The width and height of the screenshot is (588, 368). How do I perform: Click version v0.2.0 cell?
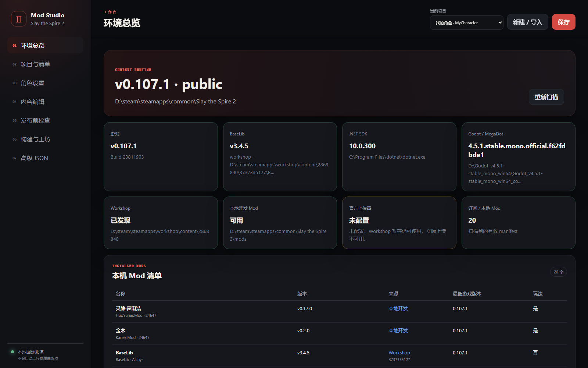303,331
